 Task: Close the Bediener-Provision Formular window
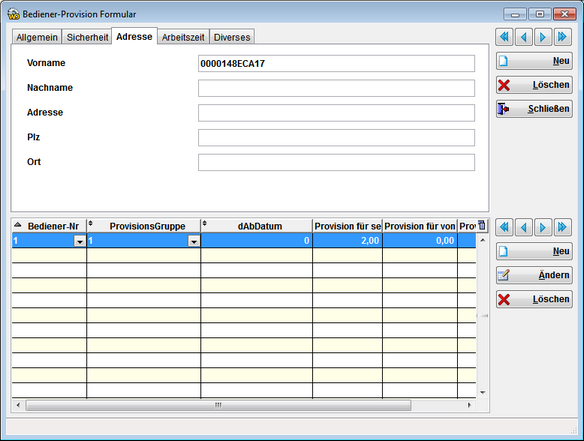pos(565,14)
